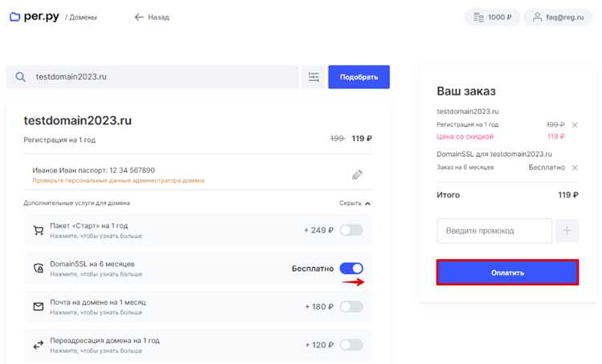Open the Домены breadcrumb link
This screenshot has width=602, height=364.
click(83, 18)
